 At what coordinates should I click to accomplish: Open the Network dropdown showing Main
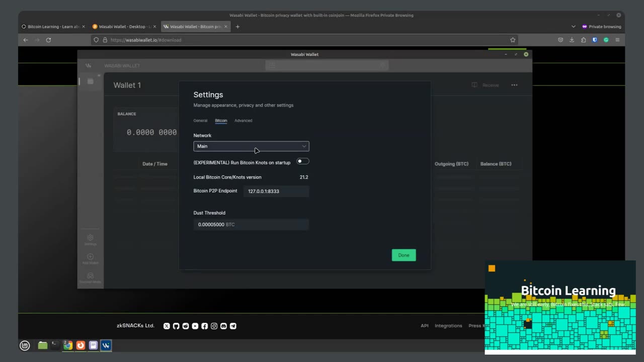[x=251, y=146]
